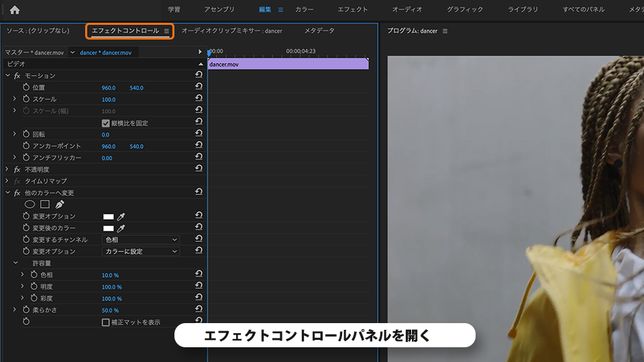
Task: Select the マスター * dancer.mov clip tab
Action: click(34, 52)
